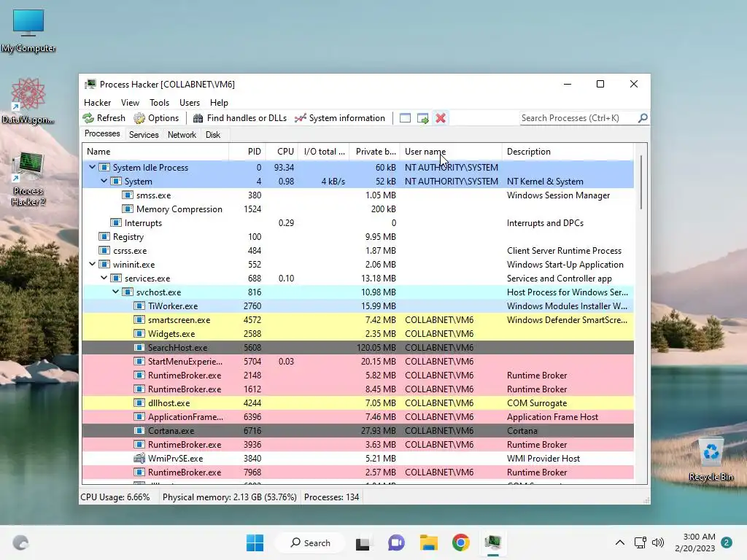This screenshot has height=560, width=747.
Task: Sort by I/O total column header
Action: [x=324, y=152]
